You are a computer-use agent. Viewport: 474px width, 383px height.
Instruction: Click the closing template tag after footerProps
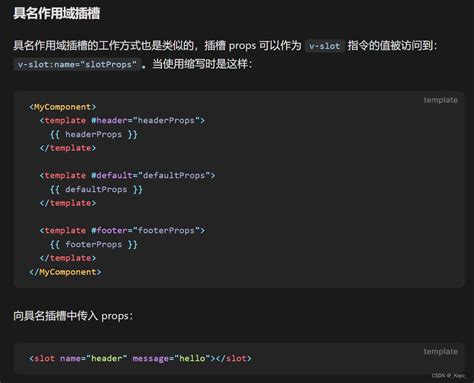pyautogui.click(x=68, y=258)
